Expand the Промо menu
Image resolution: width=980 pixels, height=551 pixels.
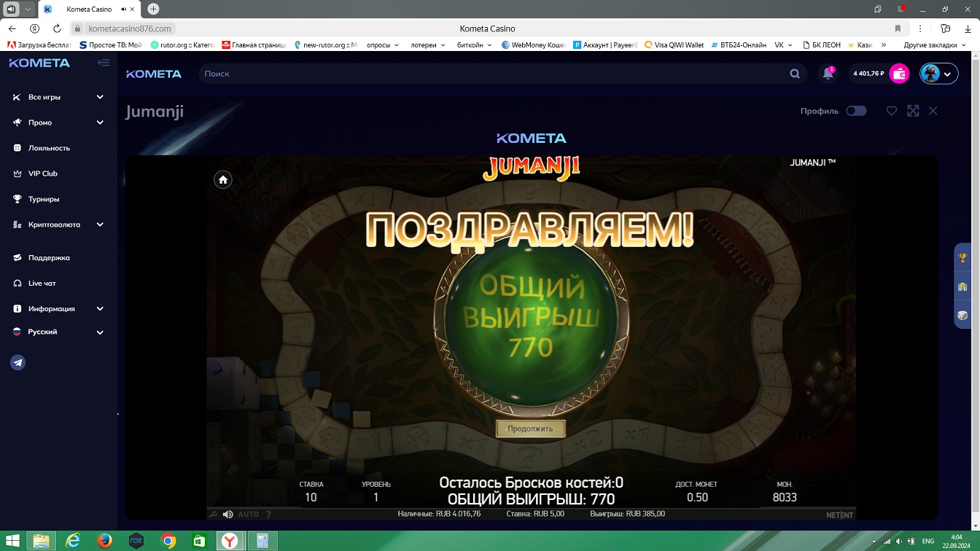click(58, 122)
